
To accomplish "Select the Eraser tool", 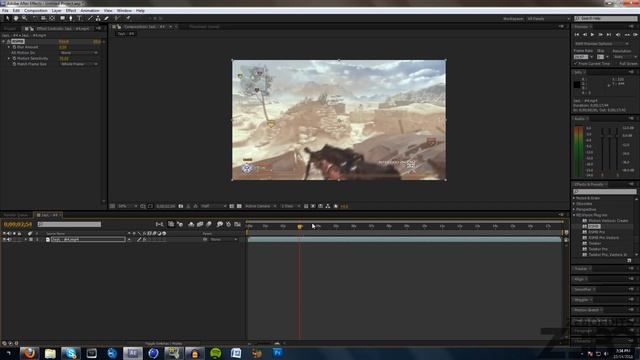I will pos(107,18).
